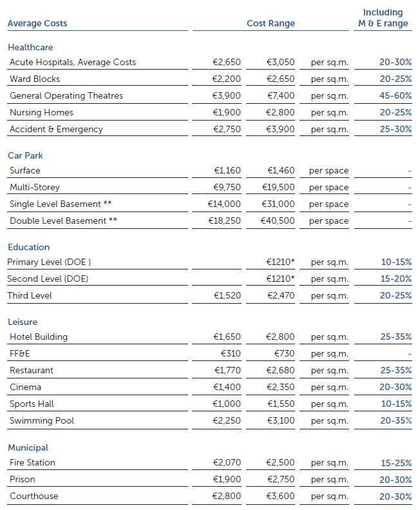Image resolution: width=420 pixels, height=510 pixels.
Task: Click the €1,520 Third Level cost
Action: (x=227, y=296)
